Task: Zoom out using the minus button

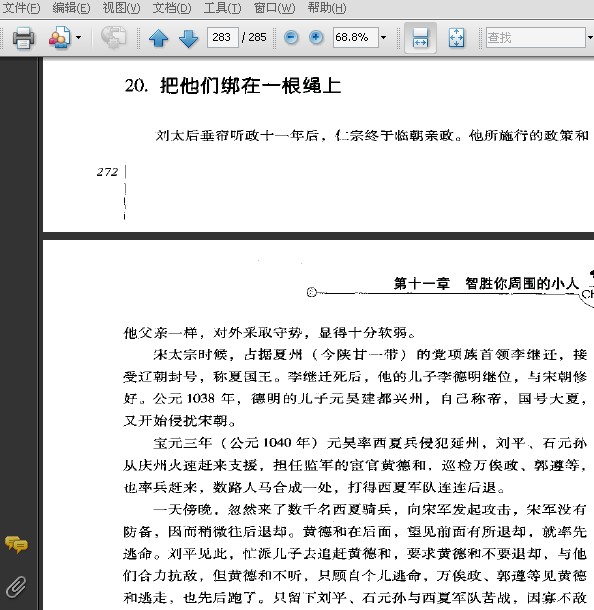Action: pos(291,38)
